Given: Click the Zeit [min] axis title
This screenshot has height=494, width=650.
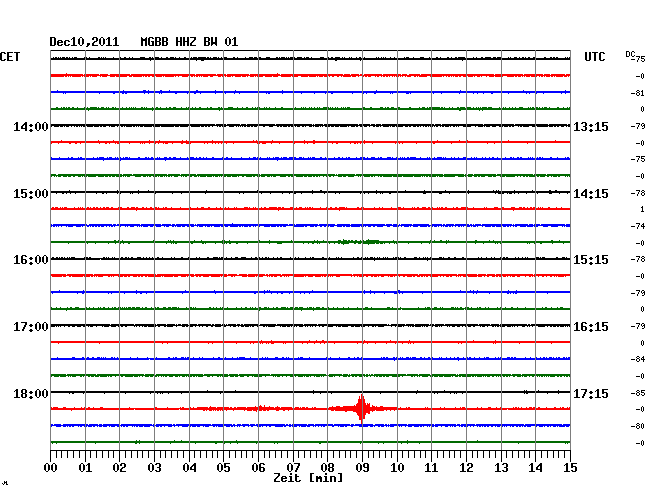Looking at the screenshot, I should (x=308, y=478).
